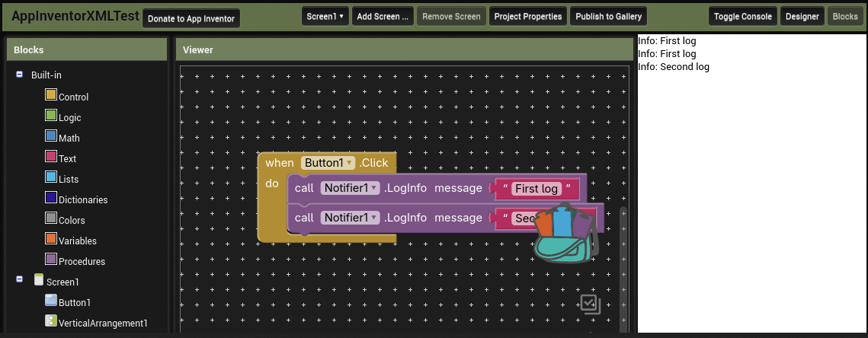Switch to Blocks view
Image resolution: width=868 pixels, height=338 pixels.
[844, 16]
